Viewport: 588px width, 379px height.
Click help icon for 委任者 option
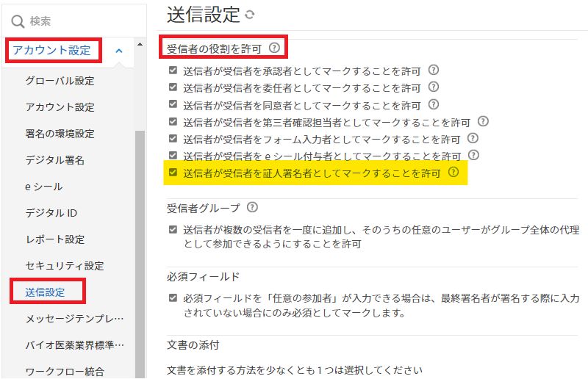click(434, 87)
